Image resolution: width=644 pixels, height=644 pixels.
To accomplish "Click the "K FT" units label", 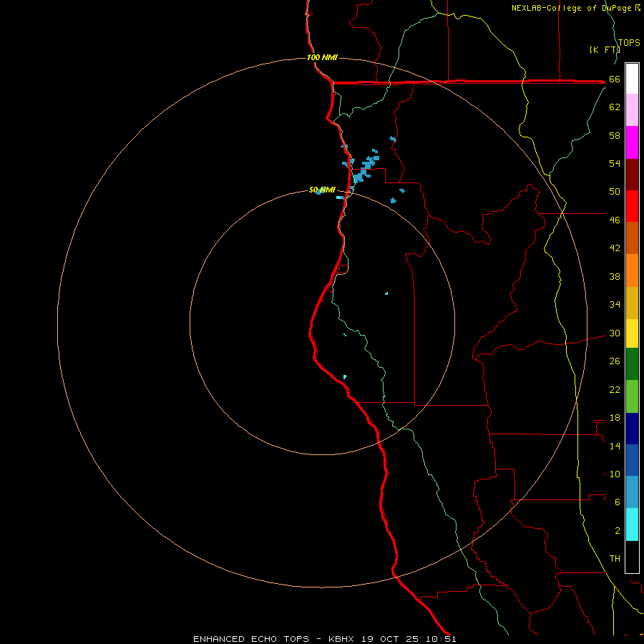I will tap(605, 49).
